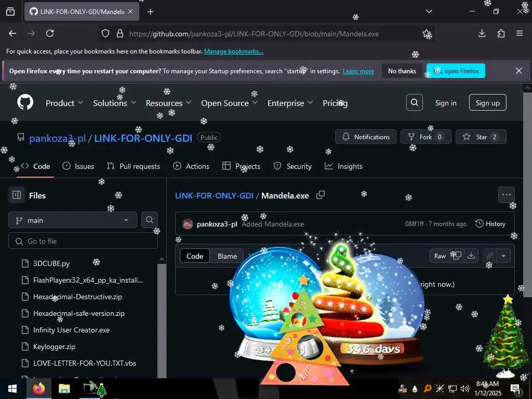Screen dimensions: 532x399
Task: Fork the repository button
Action: [x=426, y=137]
